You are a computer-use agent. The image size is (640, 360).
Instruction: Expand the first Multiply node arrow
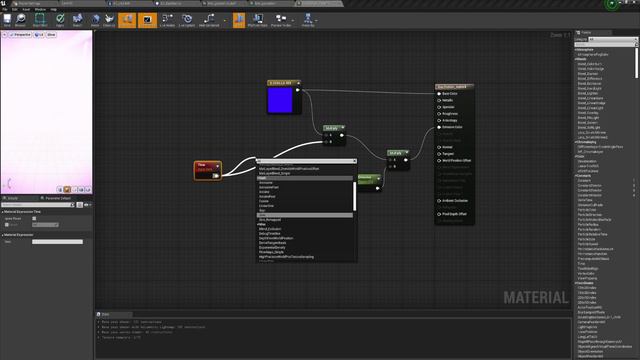point(342,128)
